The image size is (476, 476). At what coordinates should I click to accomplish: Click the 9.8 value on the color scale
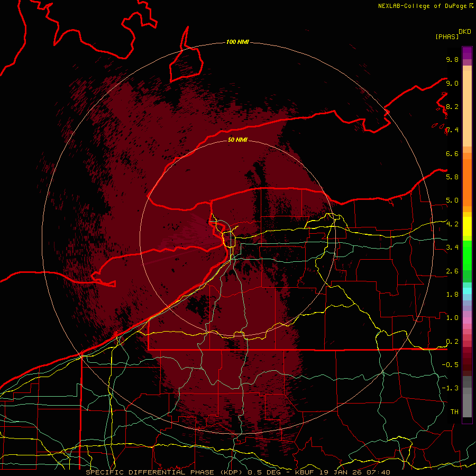pyautogui.click(x=452, y=59)
